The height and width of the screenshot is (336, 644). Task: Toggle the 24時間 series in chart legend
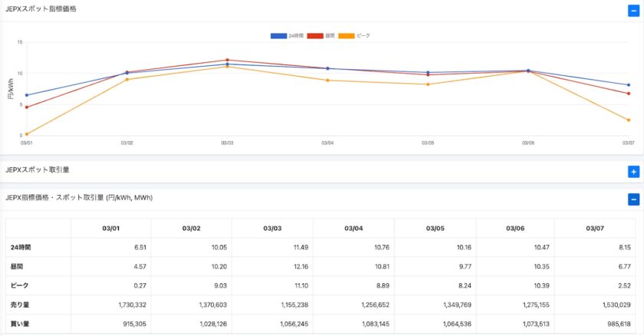[287, 36]
